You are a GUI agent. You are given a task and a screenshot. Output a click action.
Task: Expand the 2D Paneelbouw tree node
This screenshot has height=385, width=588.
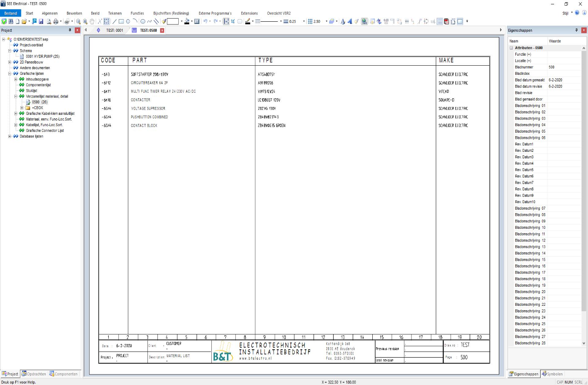[x=10, y=62]
